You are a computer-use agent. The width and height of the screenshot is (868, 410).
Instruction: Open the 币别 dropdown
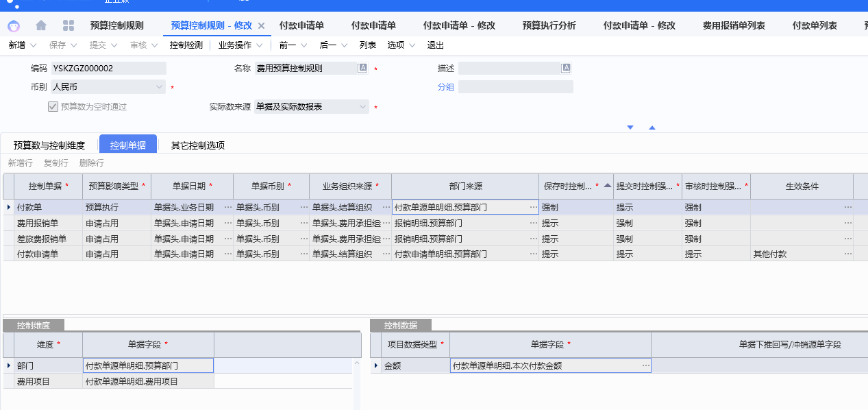coord(159,87)
